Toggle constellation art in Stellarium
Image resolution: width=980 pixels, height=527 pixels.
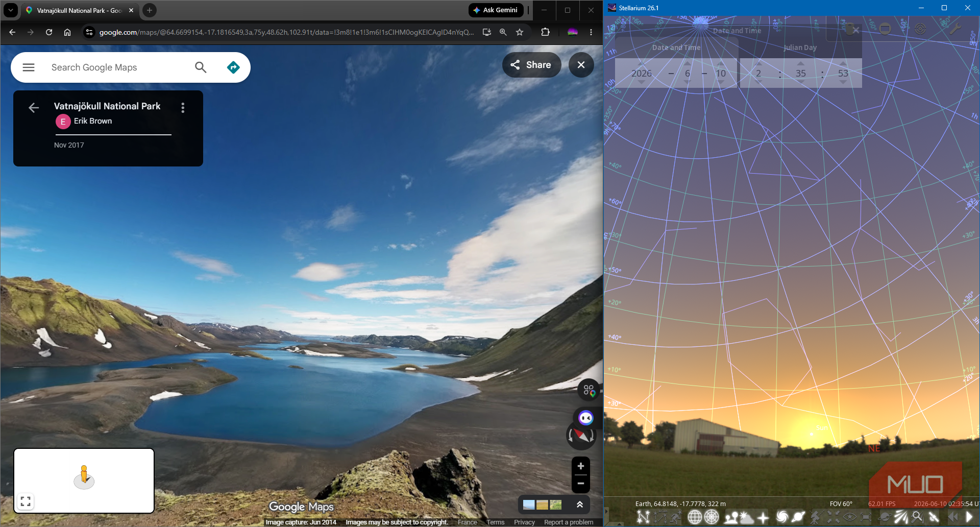tap(676, 517)
